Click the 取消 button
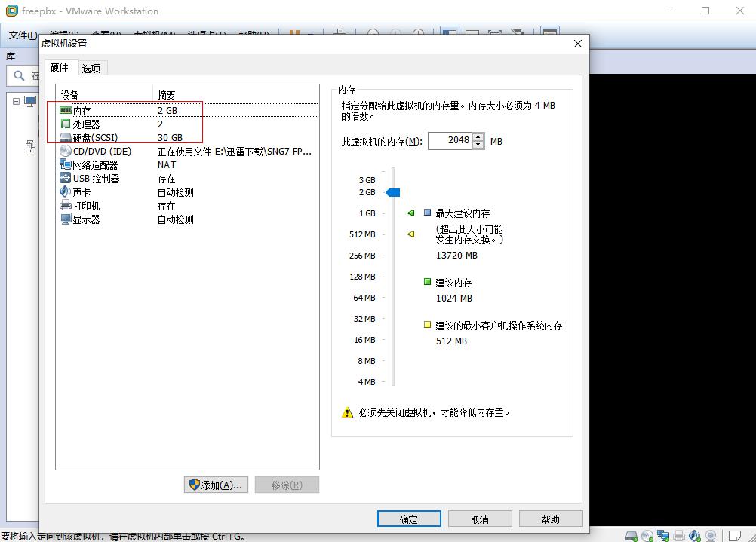Viewport: 756px width, 542px height. (480, 519)
